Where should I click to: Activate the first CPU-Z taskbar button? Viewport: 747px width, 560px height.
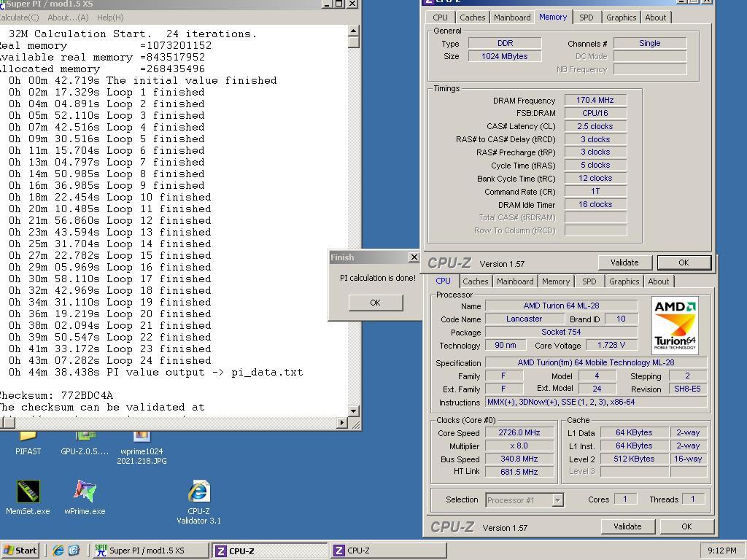(270, 551)
